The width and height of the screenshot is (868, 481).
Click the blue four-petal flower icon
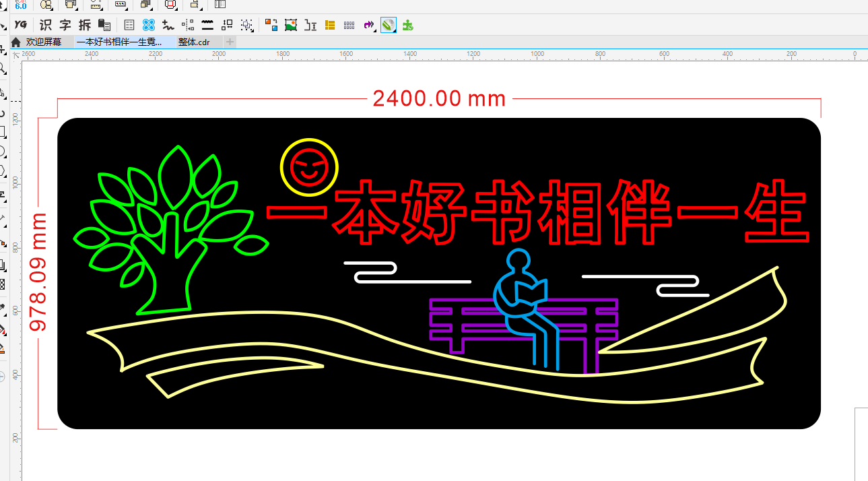click(149, 25)
